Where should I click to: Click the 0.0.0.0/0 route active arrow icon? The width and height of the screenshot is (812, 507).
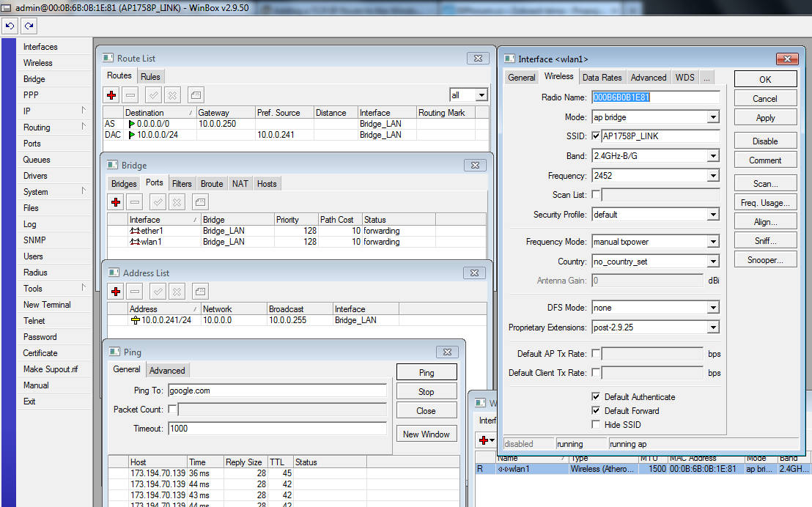(131, 124)
